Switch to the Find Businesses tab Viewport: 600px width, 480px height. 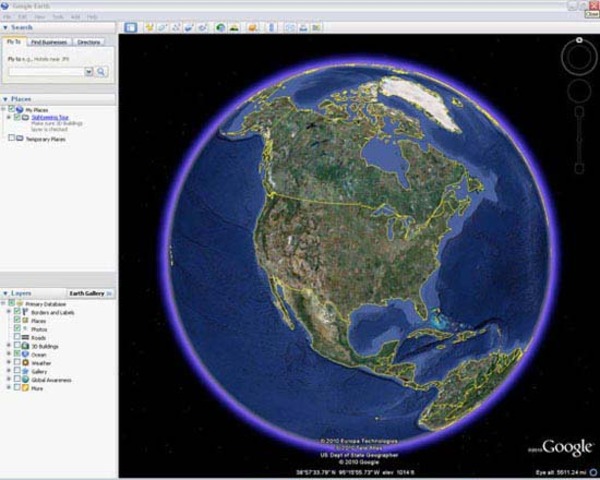(x=49, y=42)
